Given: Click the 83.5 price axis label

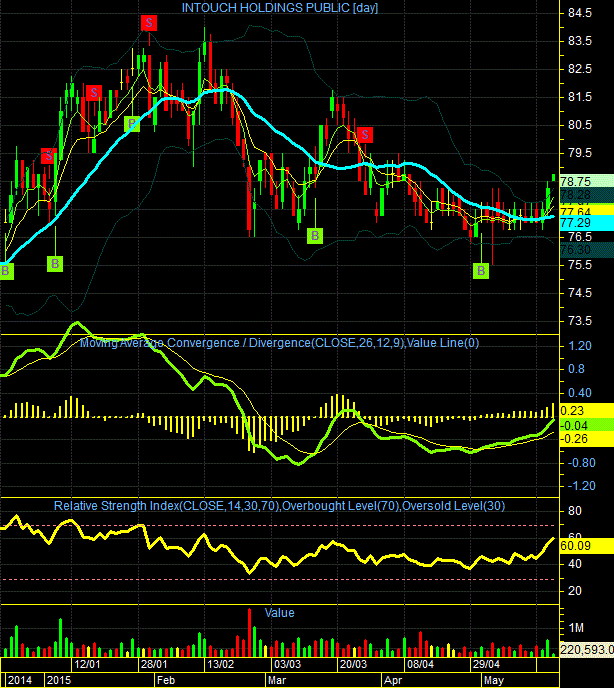Looking at the screenshot, I should point(580,41).
